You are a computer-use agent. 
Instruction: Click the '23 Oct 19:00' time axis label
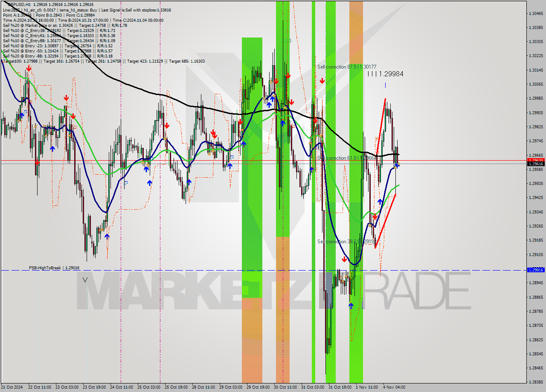[94, 387]
